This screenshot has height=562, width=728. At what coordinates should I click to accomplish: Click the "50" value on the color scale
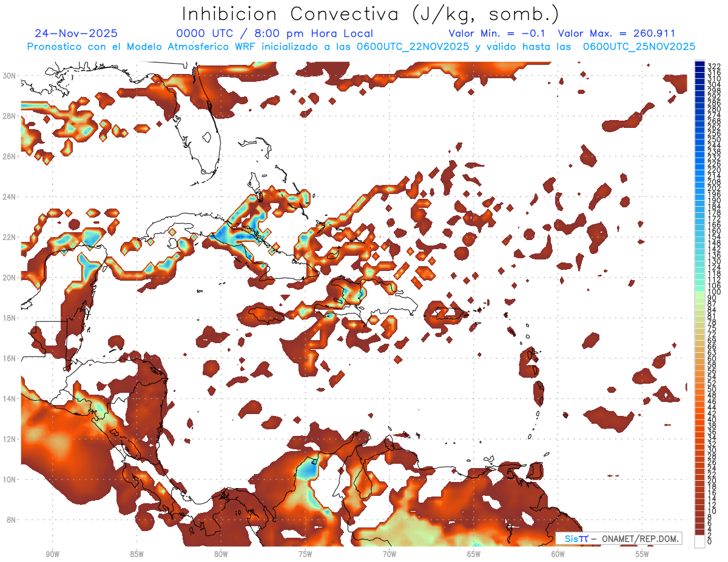point(712,389)
